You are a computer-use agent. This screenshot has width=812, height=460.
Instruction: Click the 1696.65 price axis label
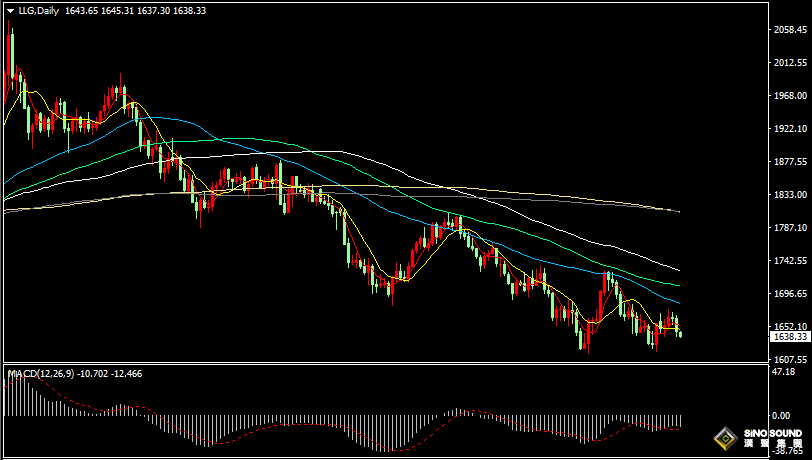tap(789, 294)
